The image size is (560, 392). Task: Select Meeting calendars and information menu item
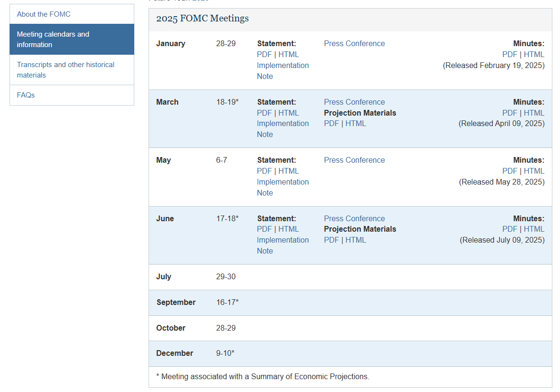pyautogui.click(x=53, y=39)
